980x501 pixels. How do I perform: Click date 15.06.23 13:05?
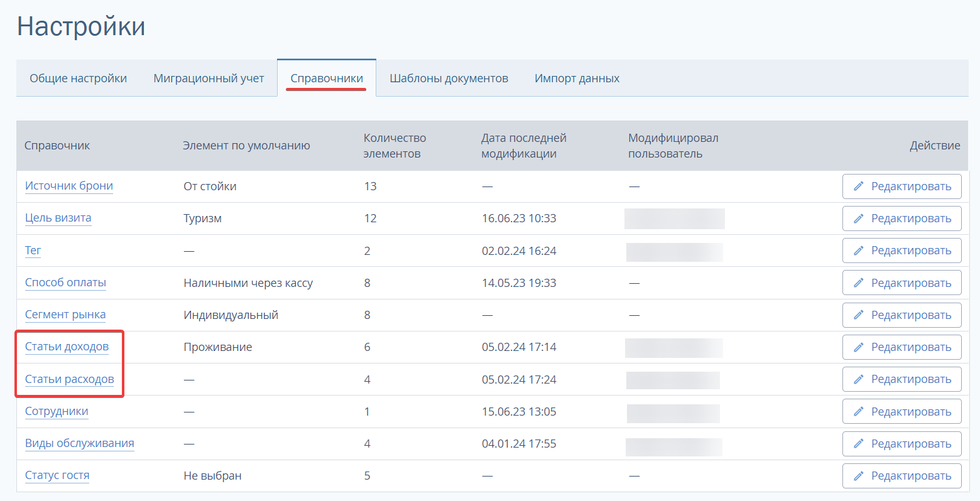coord(519,412)
